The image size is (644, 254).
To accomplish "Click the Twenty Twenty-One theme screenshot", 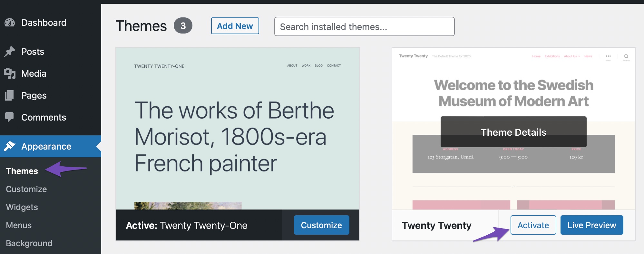I will 238,128.
